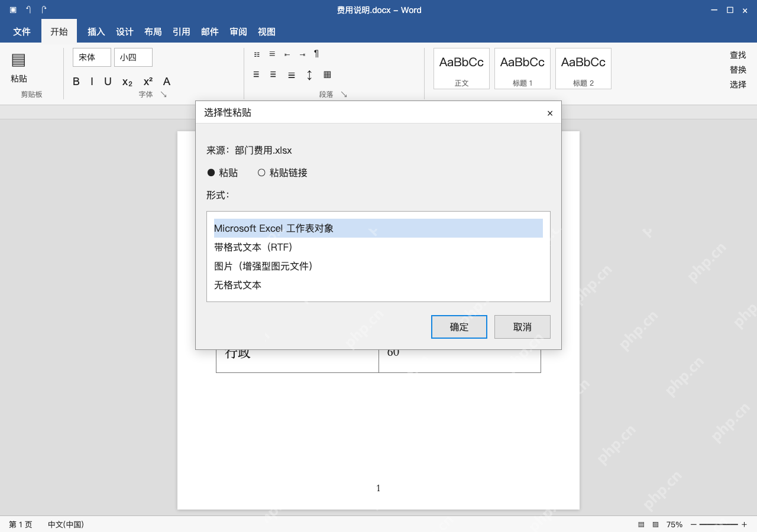Increase the paragraph indent
Image resolution: width=757 pixels, height=532 pixels.
click(x=302, y=54)
